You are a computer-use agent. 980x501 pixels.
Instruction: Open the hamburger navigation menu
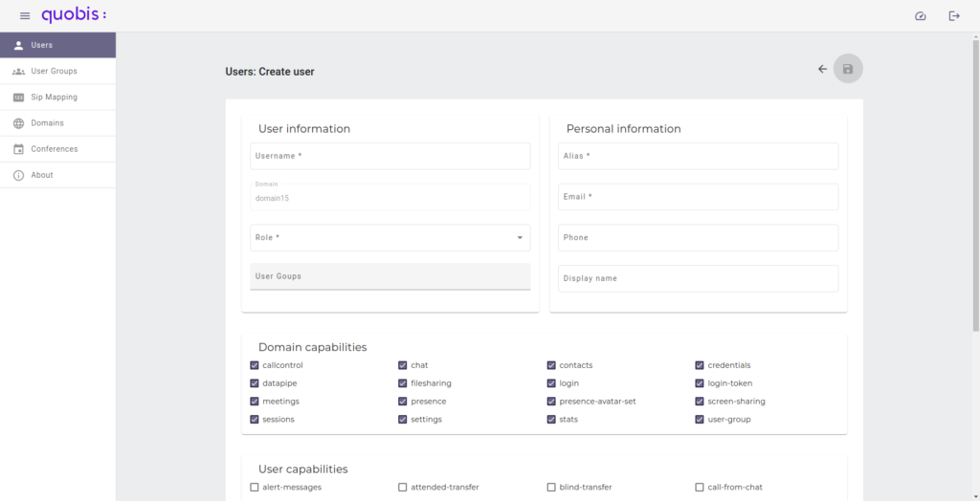coord(25,16)
